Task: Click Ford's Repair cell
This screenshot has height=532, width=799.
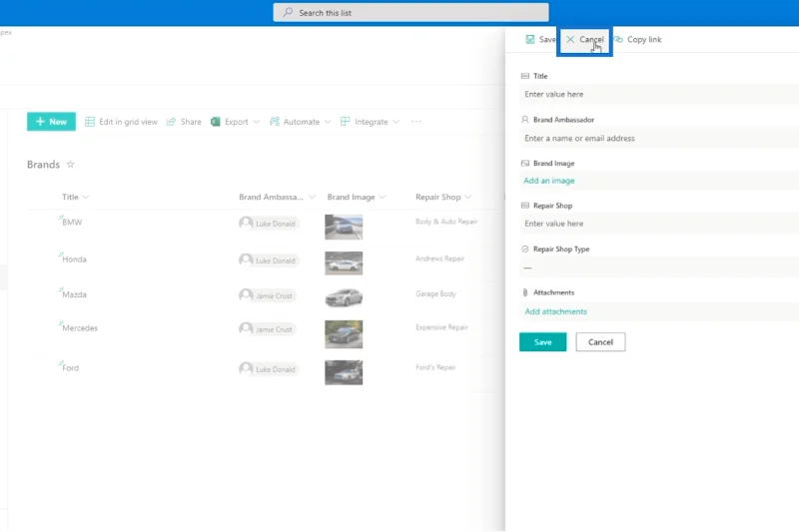Action: (435, 367)
